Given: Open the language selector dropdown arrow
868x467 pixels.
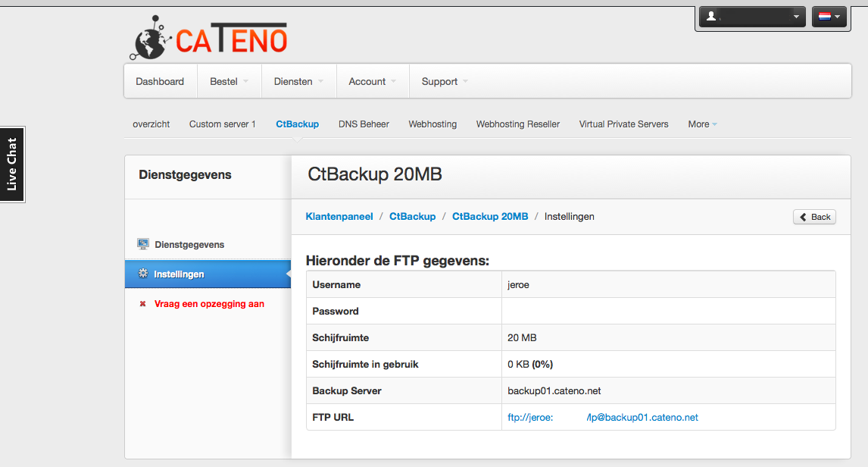Looking at the screenshot, I should (838, 17).
